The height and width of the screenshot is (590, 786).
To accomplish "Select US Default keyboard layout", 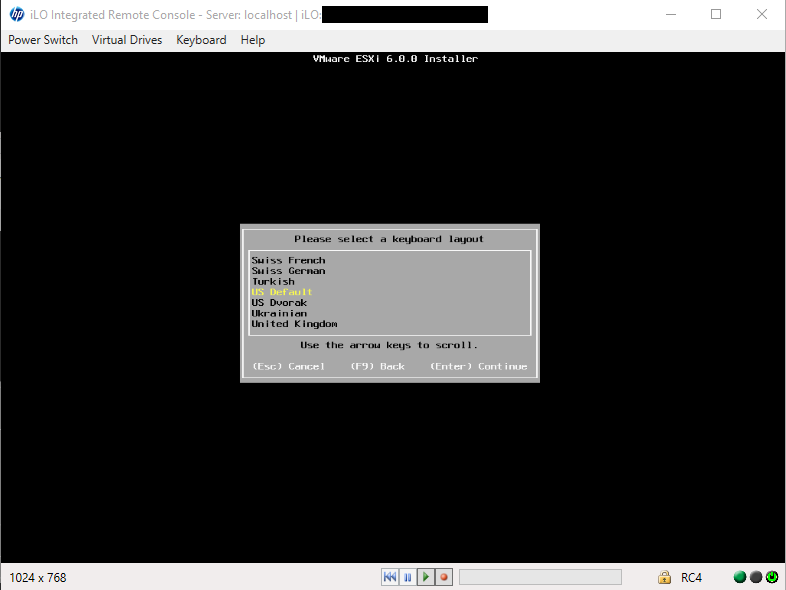I will pos(282,292).
